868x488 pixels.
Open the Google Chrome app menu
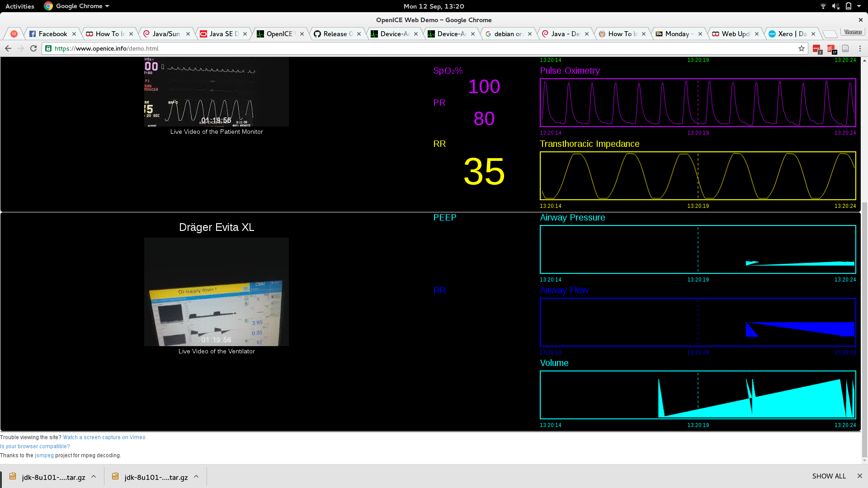[77, 6]
